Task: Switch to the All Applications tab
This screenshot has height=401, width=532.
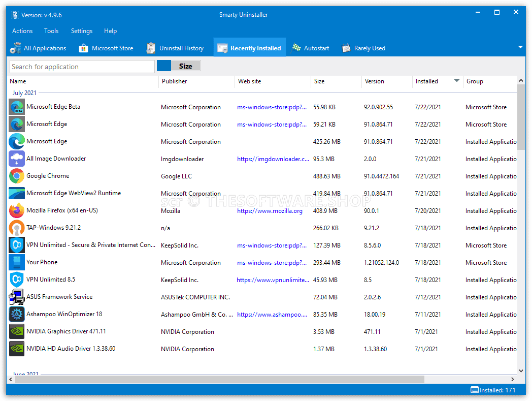Action: 39,48
